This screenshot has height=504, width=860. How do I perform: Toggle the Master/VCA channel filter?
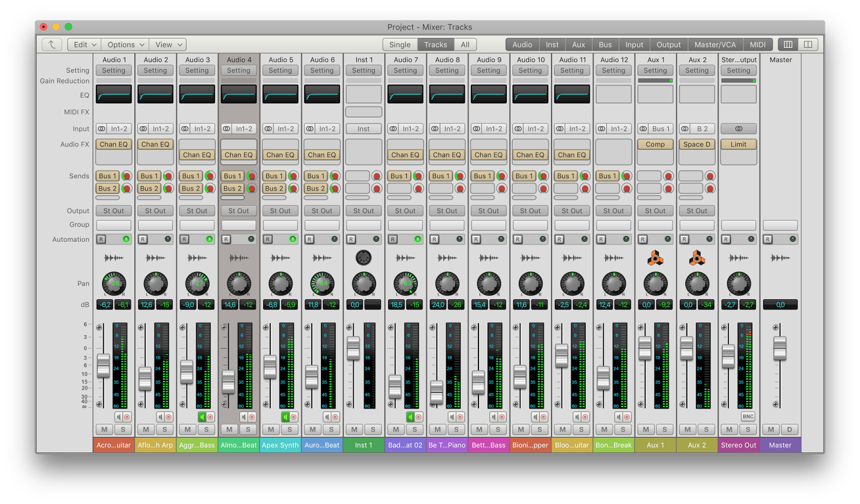[x=715, y=45]
